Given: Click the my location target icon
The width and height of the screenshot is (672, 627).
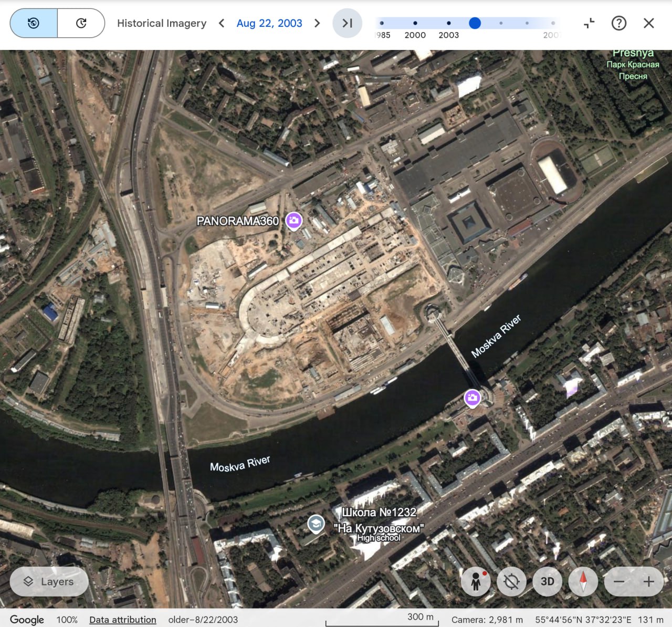Looking at the screenshot, I should point(511,581).
